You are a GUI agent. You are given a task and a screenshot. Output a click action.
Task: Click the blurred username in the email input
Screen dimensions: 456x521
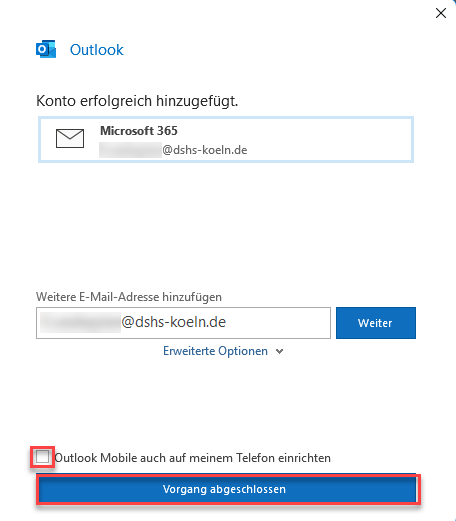click(x=80, y=322)
